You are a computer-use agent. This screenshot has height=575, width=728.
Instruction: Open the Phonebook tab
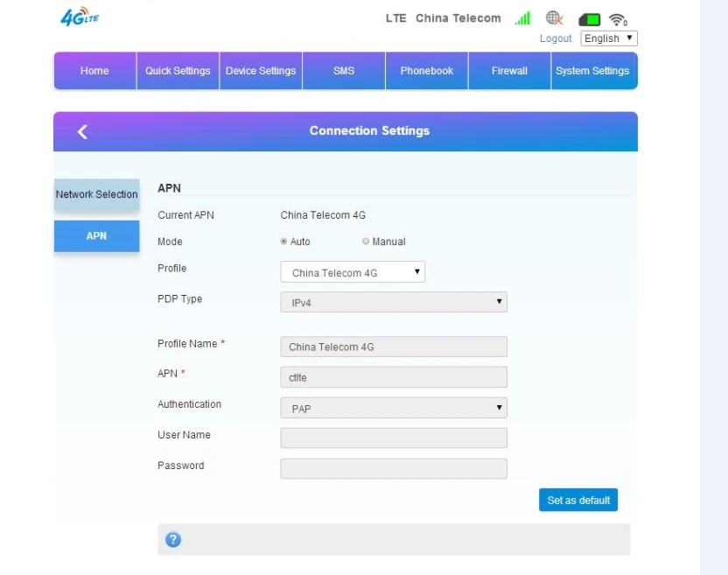427,71
